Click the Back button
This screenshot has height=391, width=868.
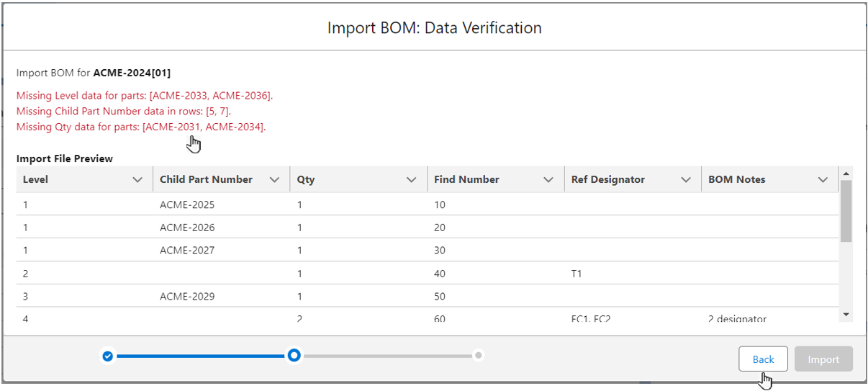pyautogui.click(x=763, y=359)
